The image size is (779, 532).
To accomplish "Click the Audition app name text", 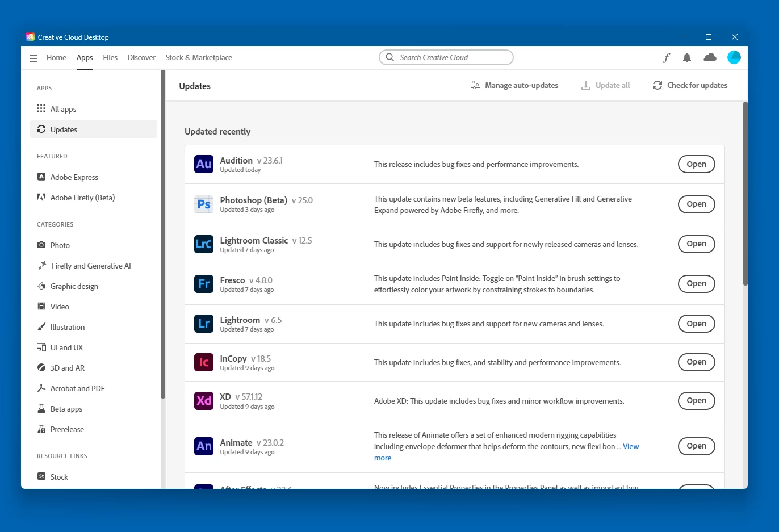I will click(x=236, y=161).
